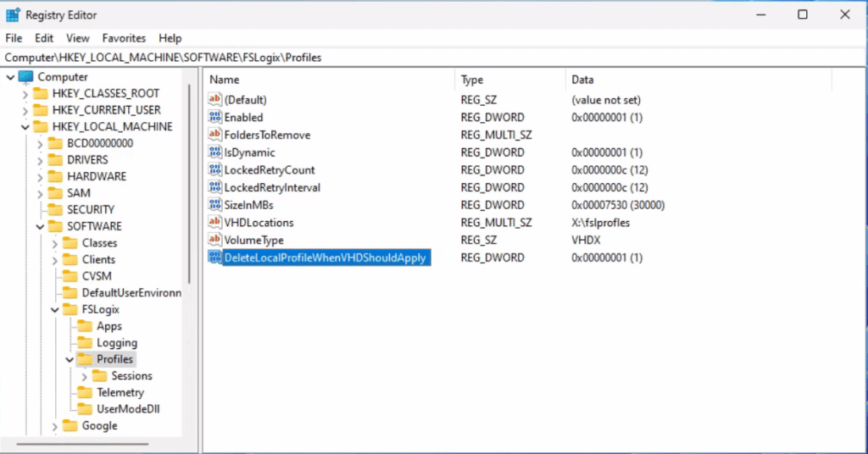Click the Computer root node icon
The height and width of the screenshot is (454, 868).
click(26, 76)
